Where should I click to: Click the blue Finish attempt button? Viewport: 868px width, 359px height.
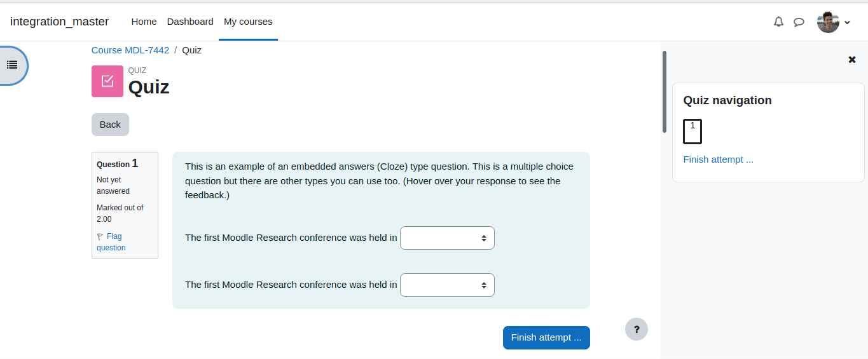coord(546,337)
